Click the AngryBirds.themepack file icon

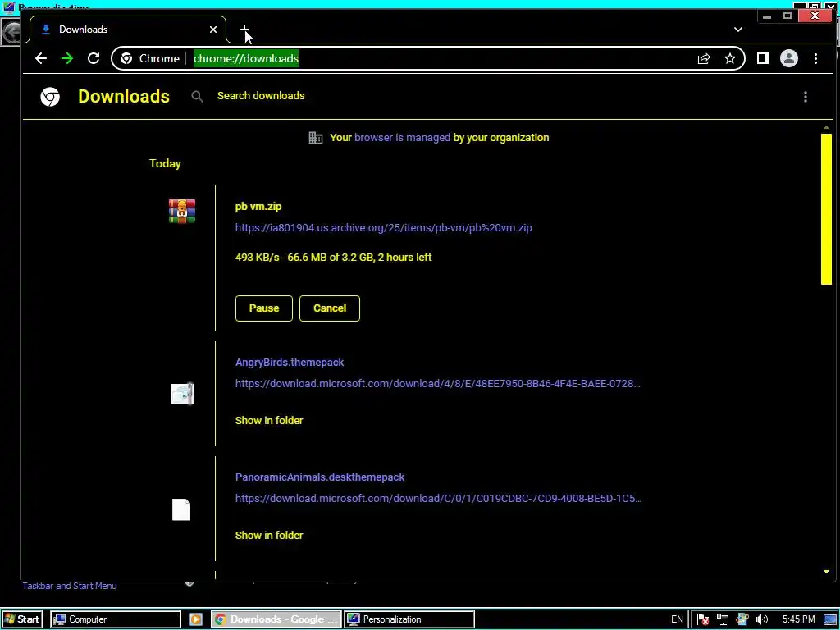tap(182, 394)
